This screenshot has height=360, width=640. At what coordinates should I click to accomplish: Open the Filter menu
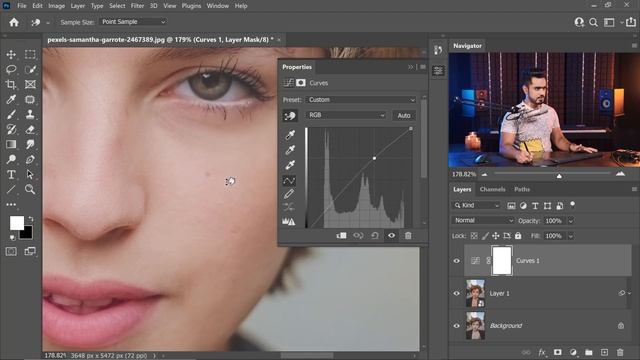point(137,6)
